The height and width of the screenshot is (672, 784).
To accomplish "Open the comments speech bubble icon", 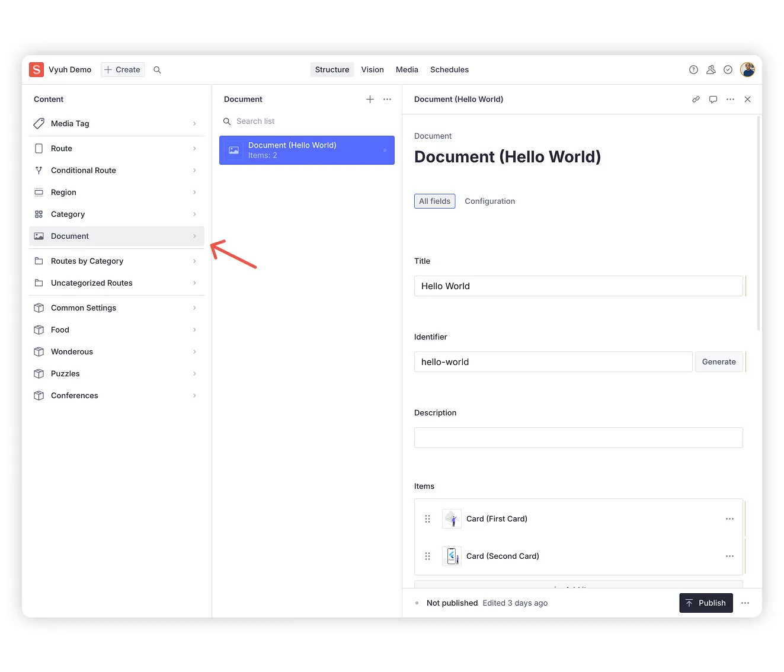I will pos(713,100).
